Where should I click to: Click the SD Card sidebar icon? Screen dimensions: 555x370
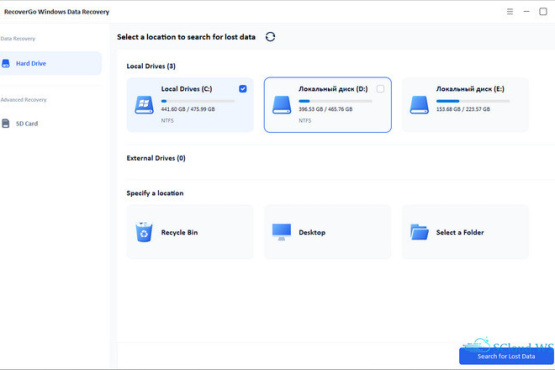6,124
